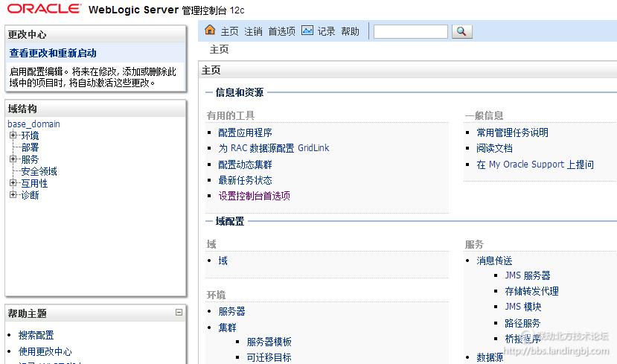This screenshot has height=364, width=617.
Task: Click the home icon in the toolbar
Action: pos(210,30)
